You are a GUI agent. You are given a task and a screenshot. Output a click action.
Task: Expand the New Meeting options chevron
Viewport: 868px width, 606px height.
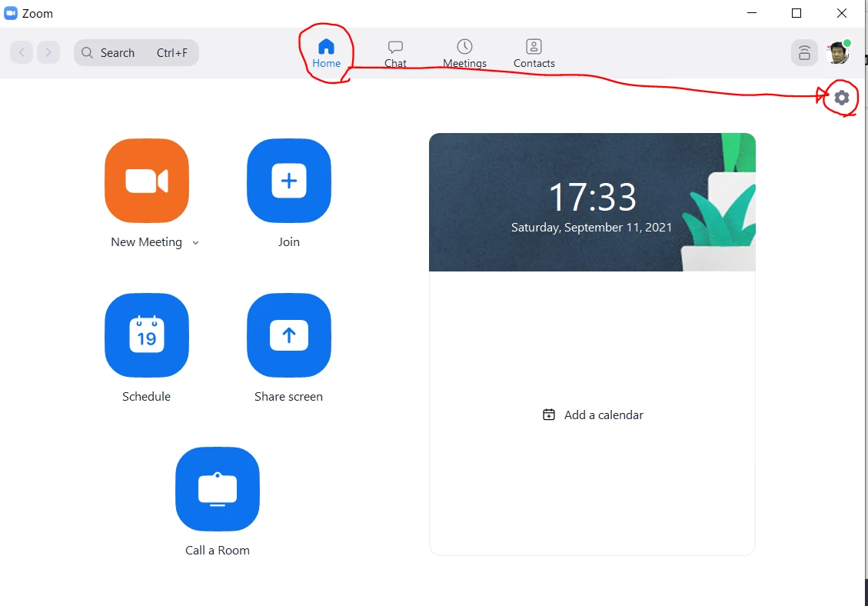195,242
